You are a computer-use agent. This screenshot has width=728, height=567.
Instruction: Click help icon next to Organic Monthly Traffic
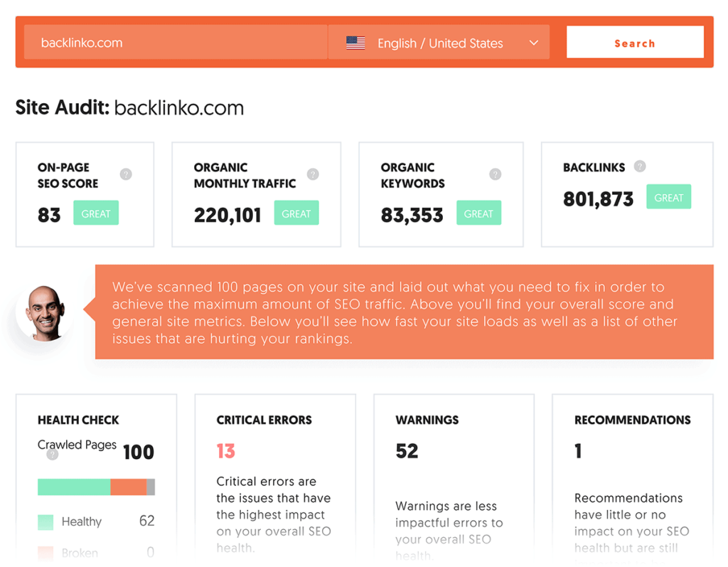(313, 174)
